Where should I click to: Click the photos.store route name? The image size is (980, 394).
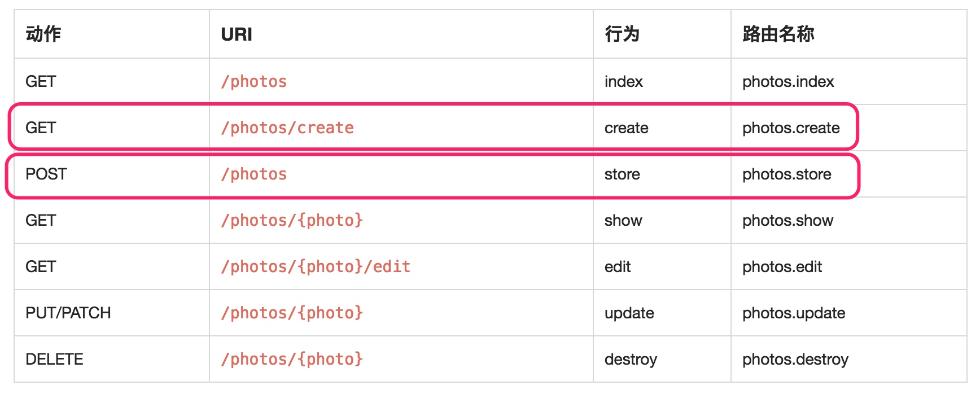[x=786, y=174]
